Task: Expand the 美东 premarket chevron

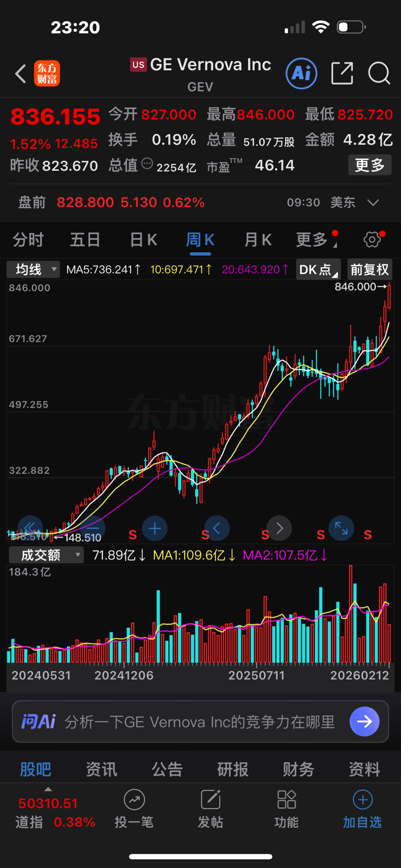Action: point(373,203)
